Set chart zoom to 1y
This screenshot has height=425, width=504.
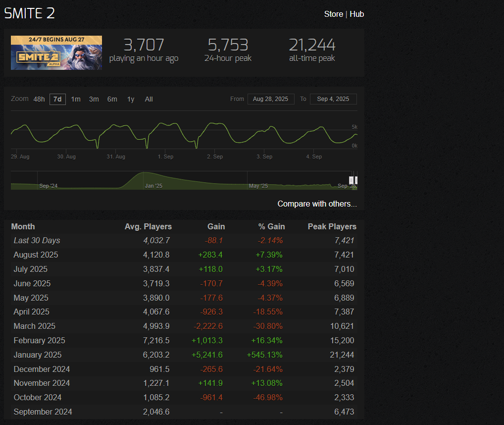[x=131, y=100]
